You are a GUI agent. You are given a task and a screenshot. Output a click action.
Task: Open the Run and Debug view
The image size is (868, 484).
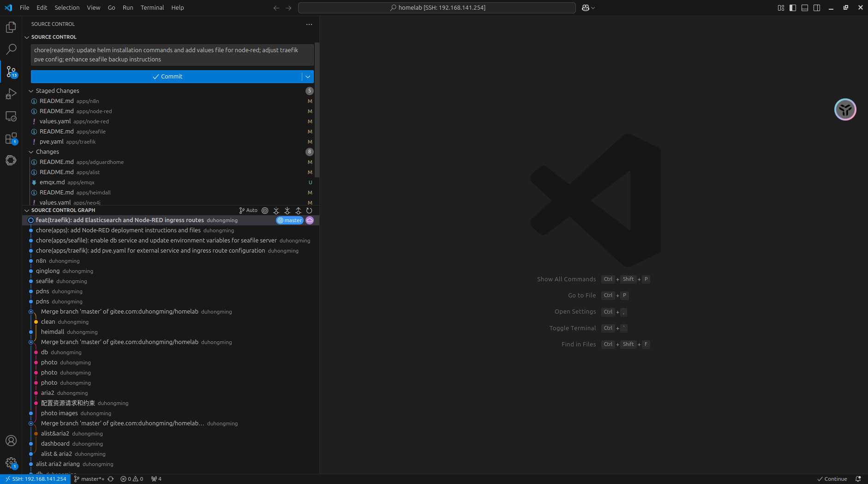[11, 94]
